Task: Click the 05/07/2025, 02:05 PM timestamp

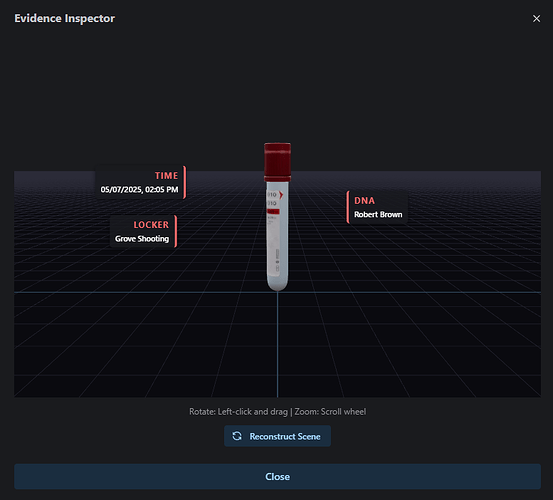Action: [x=139, y=190]
